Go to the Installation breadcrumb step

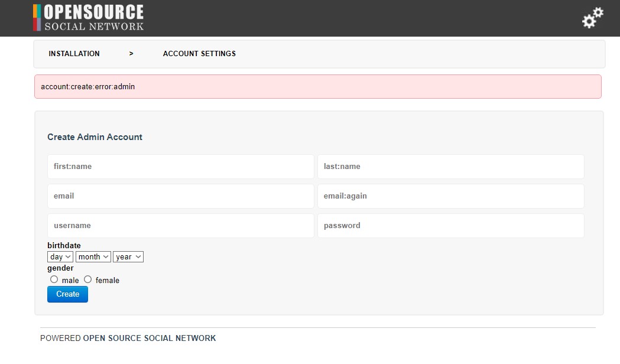click(x=74, y=54)
